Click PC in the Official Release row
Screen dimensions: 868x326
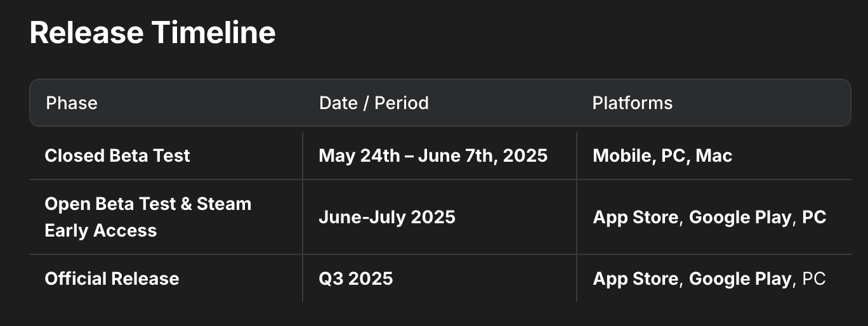(x=814, y=278)
